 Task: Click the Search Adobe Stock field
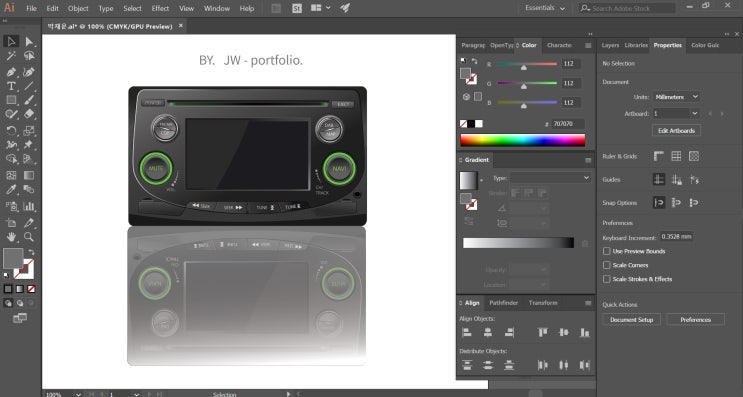pos(627,8)
